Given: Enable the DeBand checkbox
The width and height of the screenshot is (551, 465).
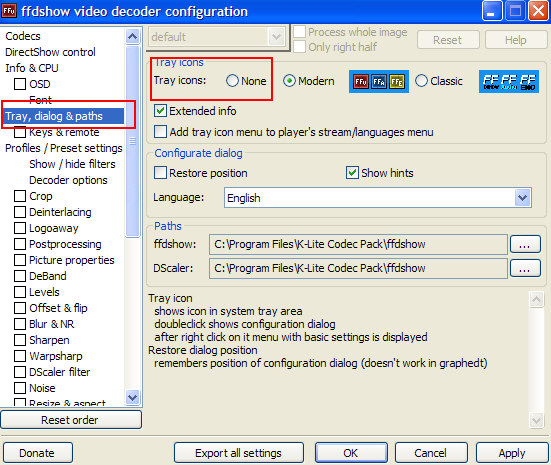Looking at the screenshot, I should (20, 276).
